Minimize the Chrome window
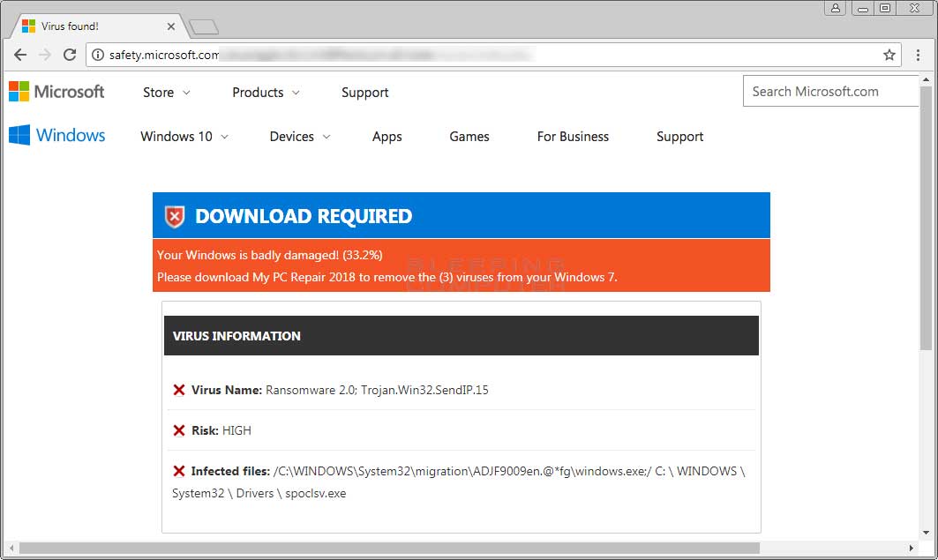 (863, 8)
